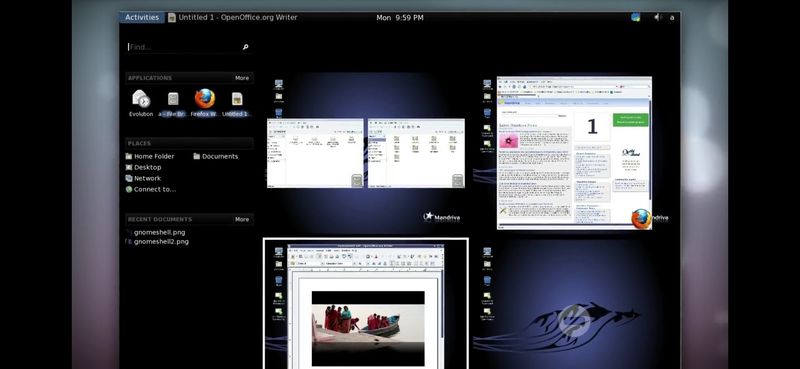The image size is (800, 369).
Task: Open the user menu labeled a
Action: 672,17
